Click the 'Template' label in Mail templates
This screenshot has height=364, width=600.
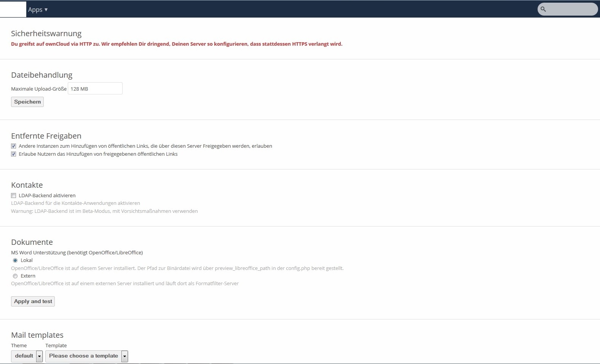point(56,346)
